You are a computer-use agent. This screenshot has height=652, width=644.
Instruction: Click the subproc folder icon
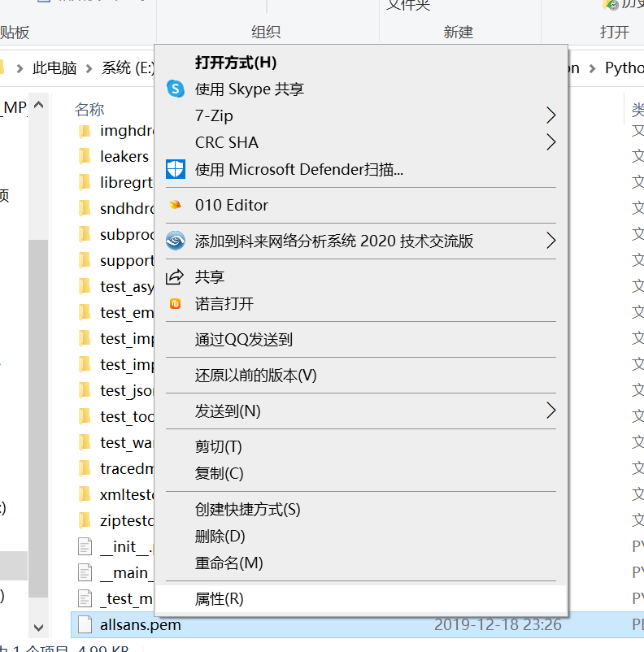click(85, 234)
